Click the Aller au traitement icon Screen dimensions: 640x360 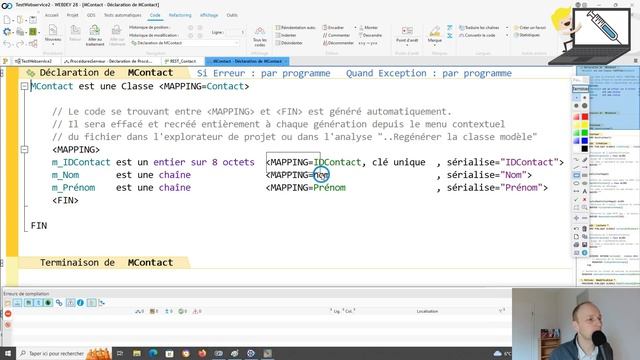[95, 31]
